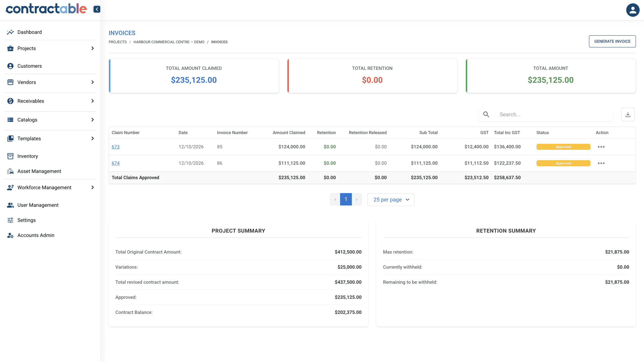644x362 pixels.
Task: Go to Projects breadcrumb link
Action: click(x=117, y=42)
